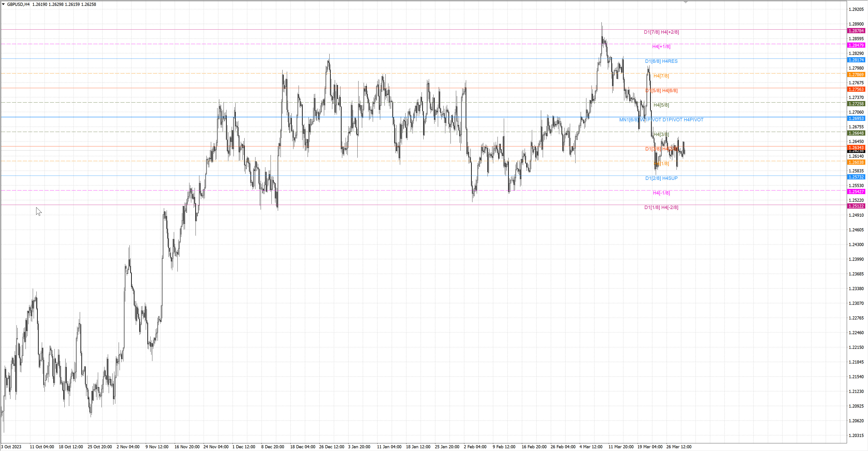
Task: Click the H4[-1/8] level label
Action: point(661,193)
